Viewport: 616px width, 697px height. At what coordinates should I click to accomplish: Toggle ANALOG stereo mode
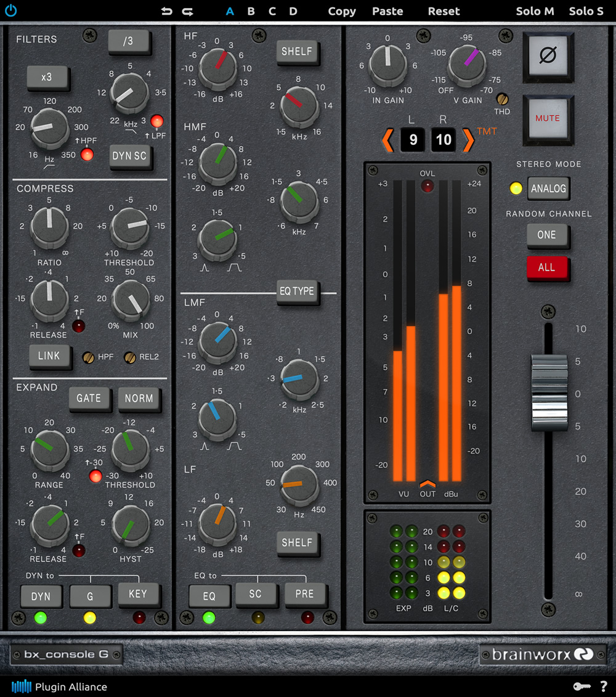548,189
